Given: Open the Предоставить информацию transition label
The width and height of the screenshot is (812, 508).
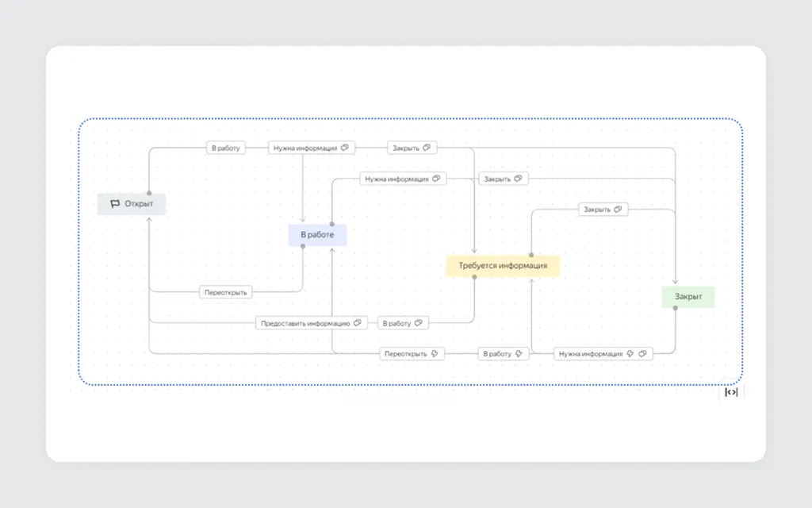Looking at the screenshot, I should tap(312, 323).
